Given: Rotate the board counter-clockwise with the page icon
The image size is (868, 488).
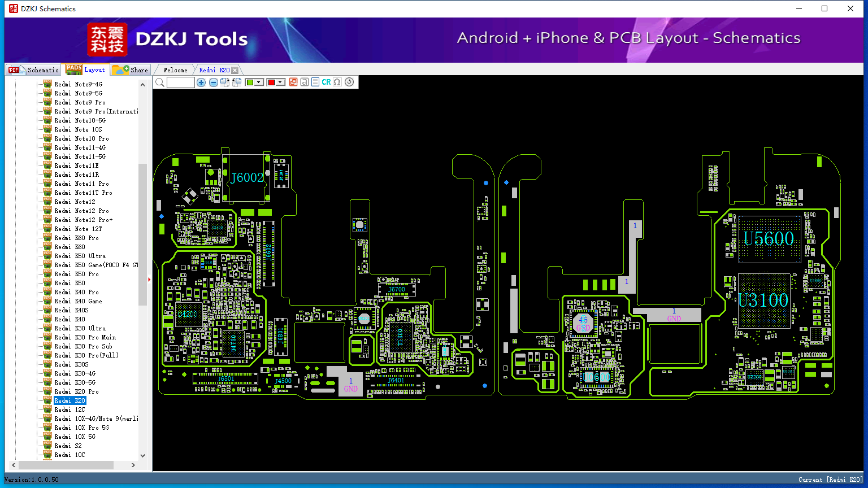Looking at the screenshot, I should pyautogui.click(x=237, y=82).
